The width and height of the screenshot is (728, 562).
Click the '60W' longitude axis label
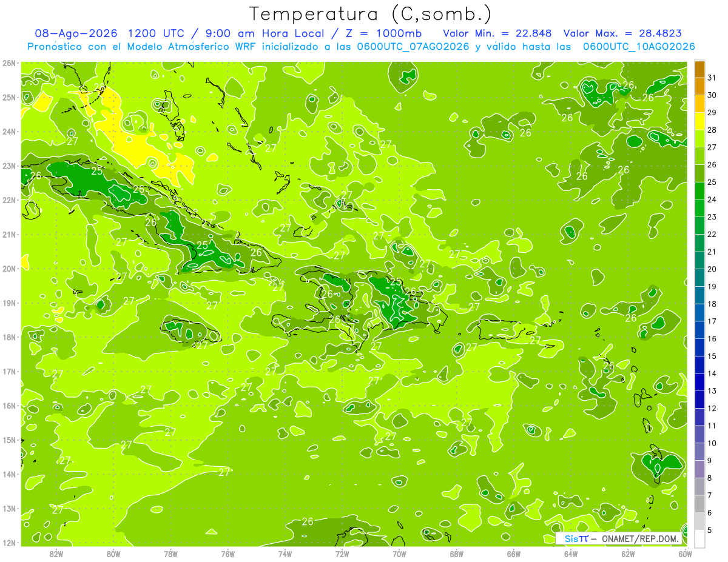(x=684, y=554)
